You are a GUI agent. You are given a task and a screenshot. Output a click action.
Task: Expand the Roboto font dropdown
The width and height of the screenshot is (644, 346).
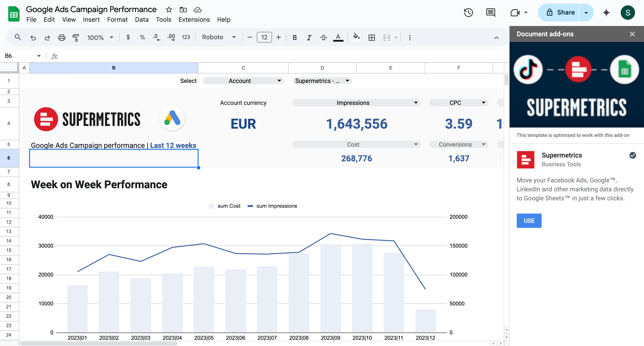click(x=219, y=37)
